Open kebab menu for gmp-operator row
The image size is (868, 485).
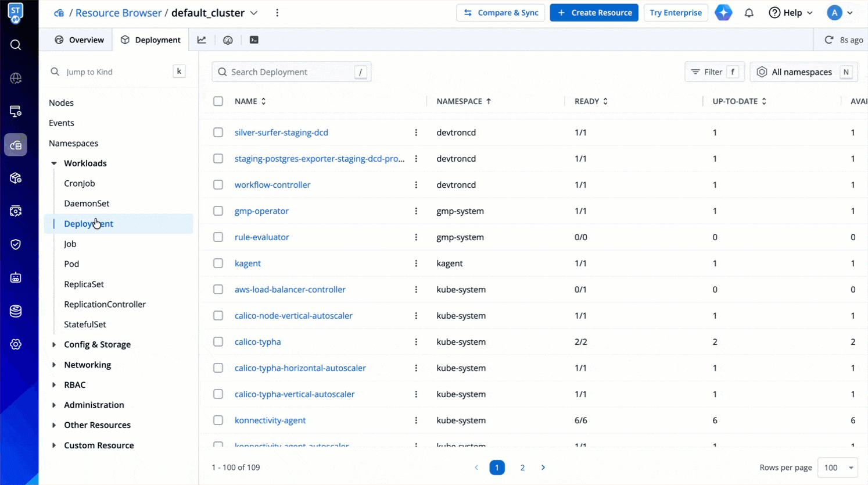point(416,211)
